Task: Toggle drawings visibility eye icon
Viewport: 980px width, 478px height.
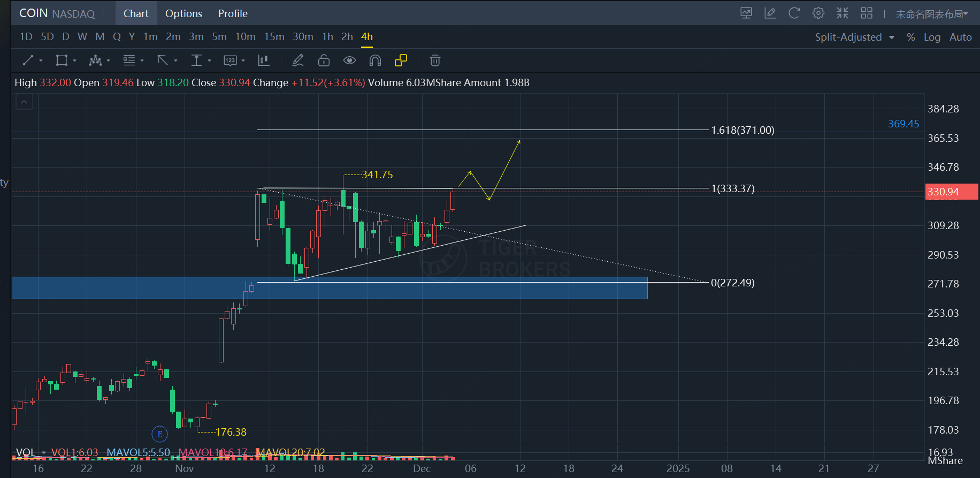Action: (349, 60)
